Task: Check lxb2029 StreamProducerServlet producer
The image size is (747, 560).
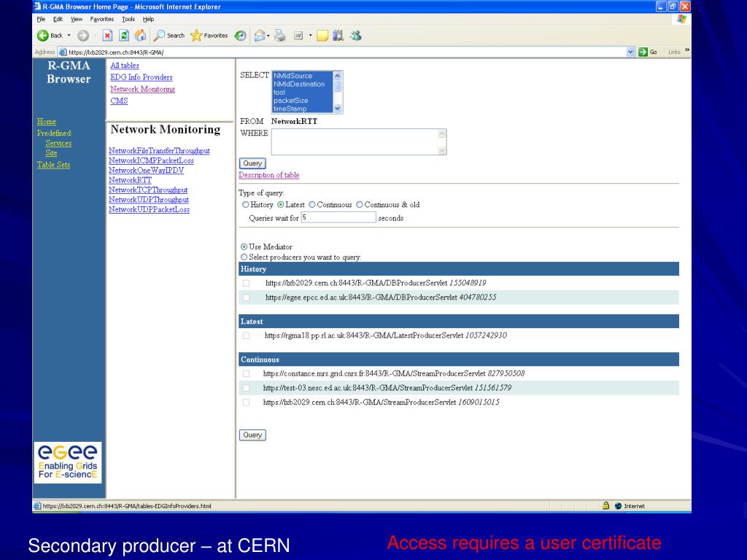Action: click(247, 402)
